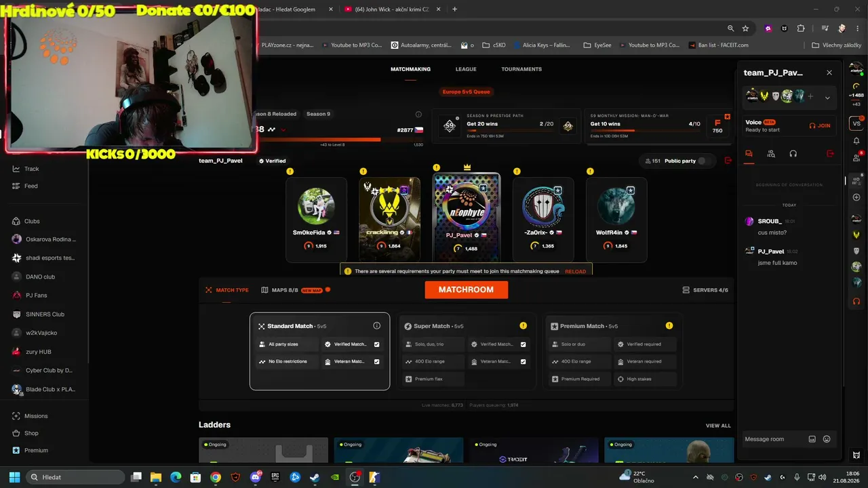Open notifications bell in the right rail
868x488 pixels.
click(856, 141)
